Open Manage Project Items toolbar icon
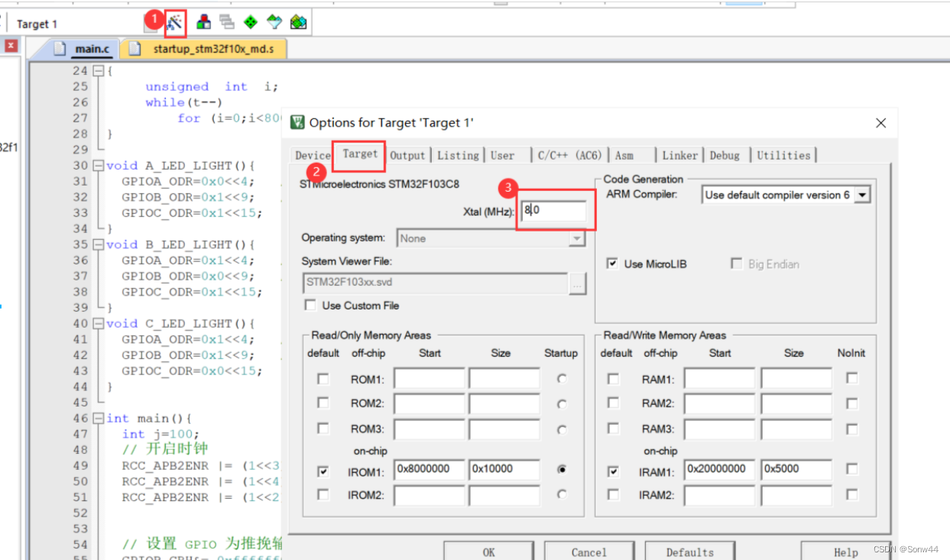 pyautogui.click(x=203, y=22)
